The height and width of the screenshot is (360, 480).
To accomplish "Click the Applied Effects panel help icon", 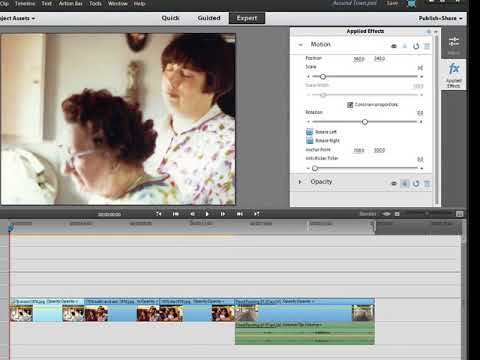I will pyautogui.click(x=429, y=31).
